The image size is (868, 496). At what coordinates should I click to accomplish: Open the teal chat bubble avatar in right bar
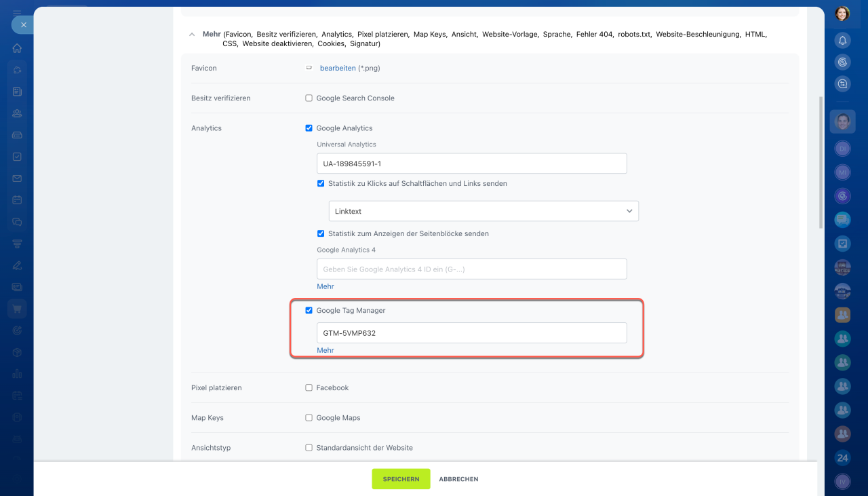point(842,219)
